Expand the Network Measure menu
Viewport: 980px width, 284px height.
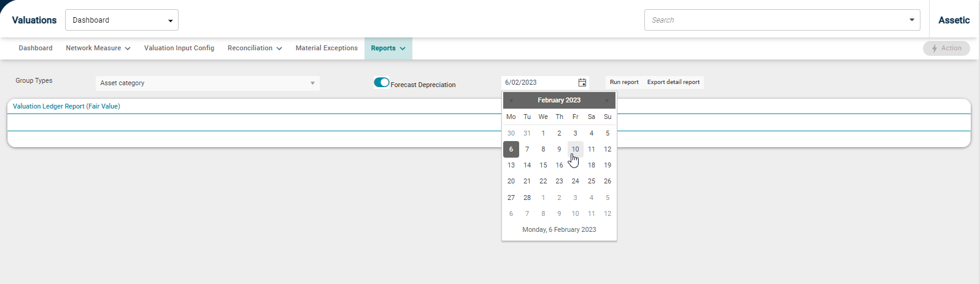98,48
